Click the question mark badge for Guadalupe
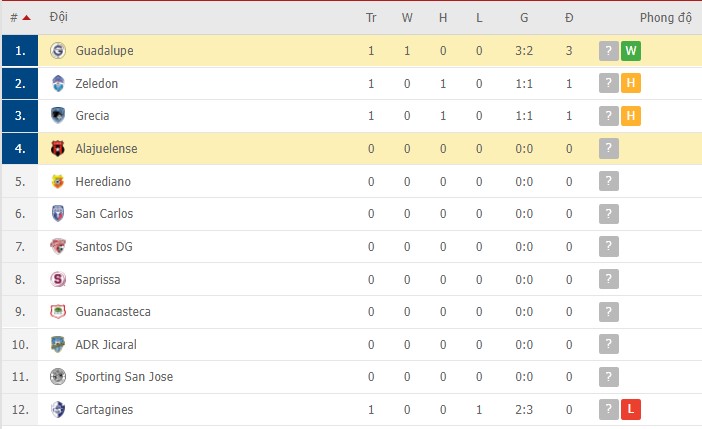The image size is (702, 429). [x=608, y=51]
